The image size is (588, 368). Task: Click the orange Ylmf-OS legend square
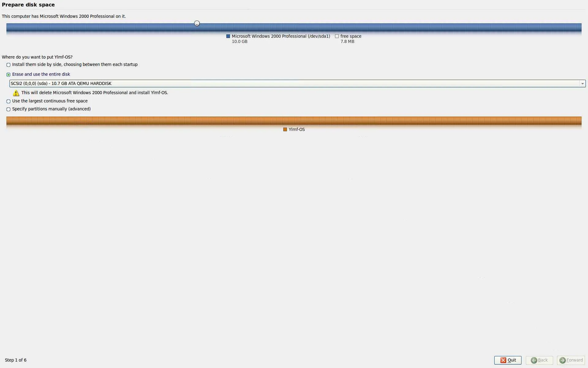pos(285,129)
